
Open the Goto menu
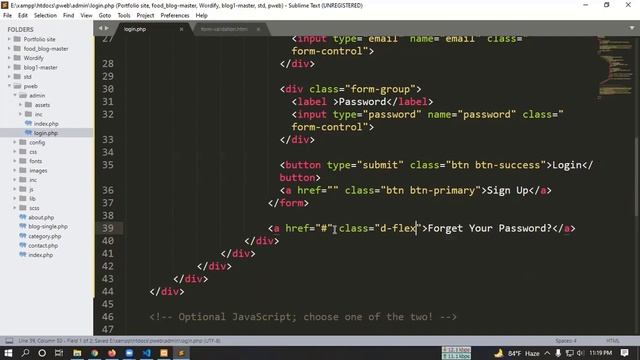tap(105, 16)
